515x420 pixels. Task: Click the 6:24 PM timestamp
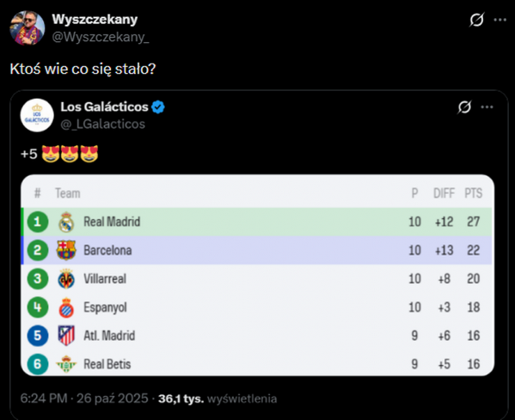click(44, 399)
